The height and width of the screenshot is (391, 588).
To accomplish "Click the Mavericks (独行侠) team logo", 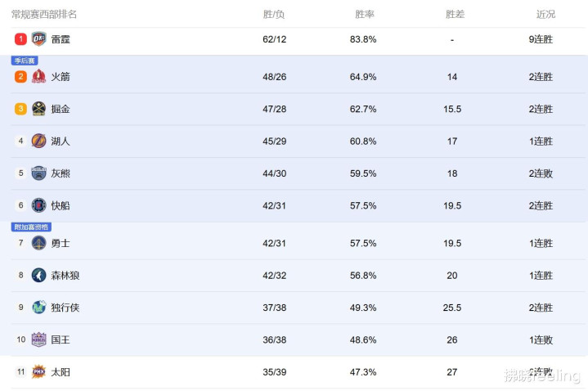I will [39, 308].
